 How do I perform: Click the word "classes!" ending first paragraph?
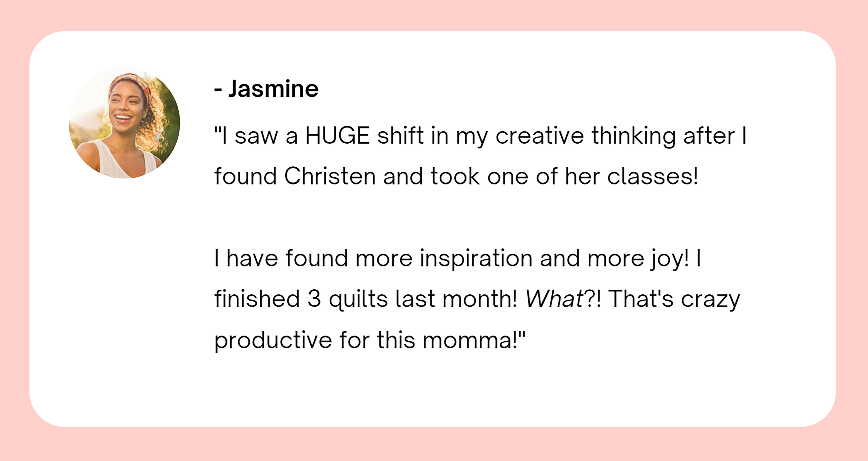(x=652, y=176)
